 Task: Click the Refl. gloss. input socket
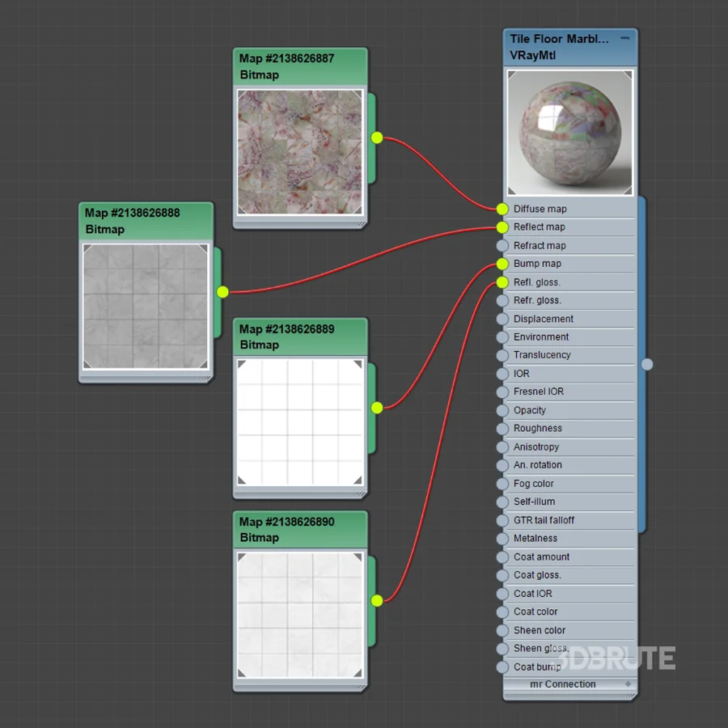click(x=502, y=282)
